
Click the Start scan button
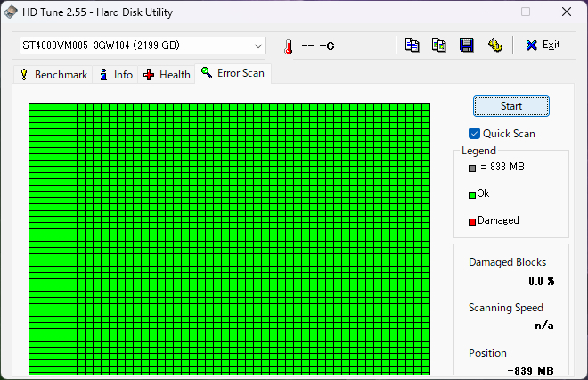pyautogui.click(x=511, y=106)
